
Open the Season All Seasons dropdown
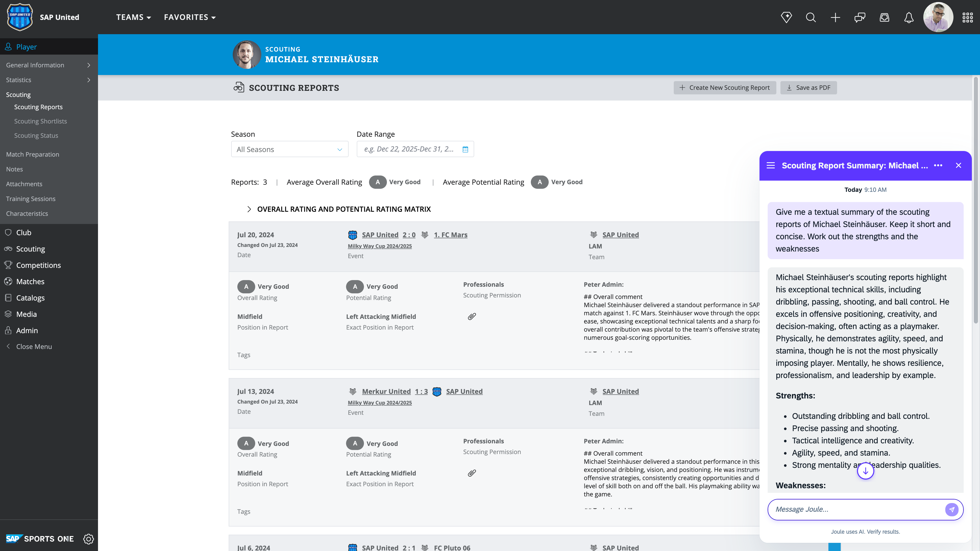(289, 149)
